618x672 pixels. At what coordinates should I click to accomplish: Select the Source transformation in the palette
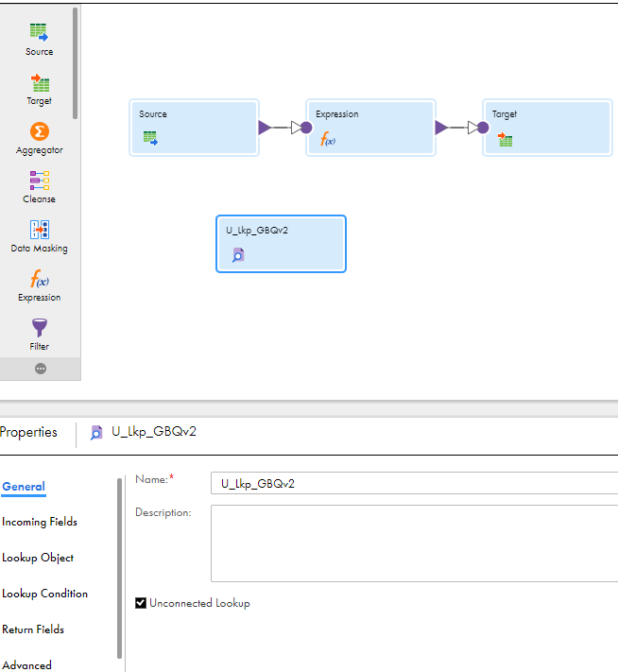[x=39, y=39]
